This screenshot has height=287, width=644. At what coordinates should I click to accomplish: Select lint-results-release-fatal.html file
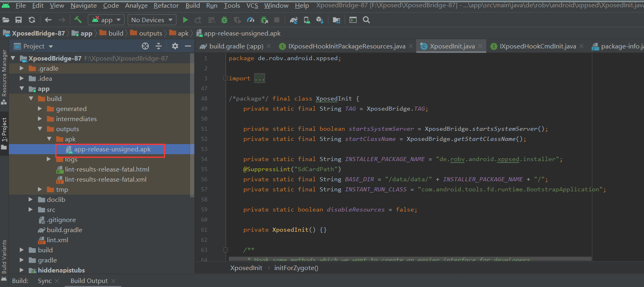(107, 169)
